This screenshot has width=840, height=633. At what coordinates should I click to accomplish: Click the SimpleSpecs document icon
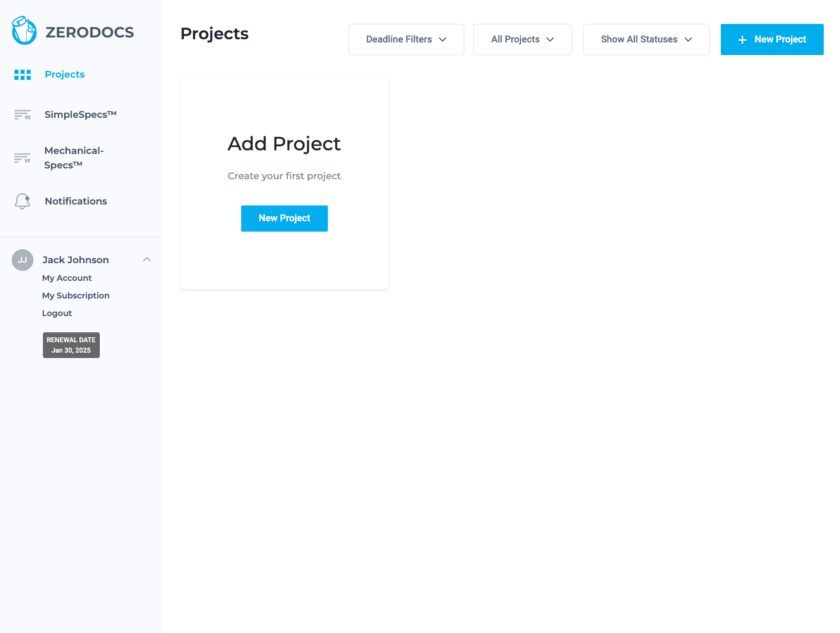point(22,115)
